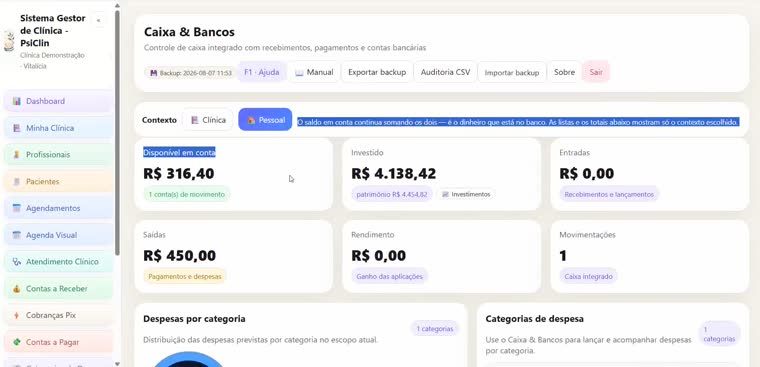Image resolution: width=760 pixels, height=367 pixels.
Task: Click the building icon in Clínica context button
Action: tap(195, 120)
